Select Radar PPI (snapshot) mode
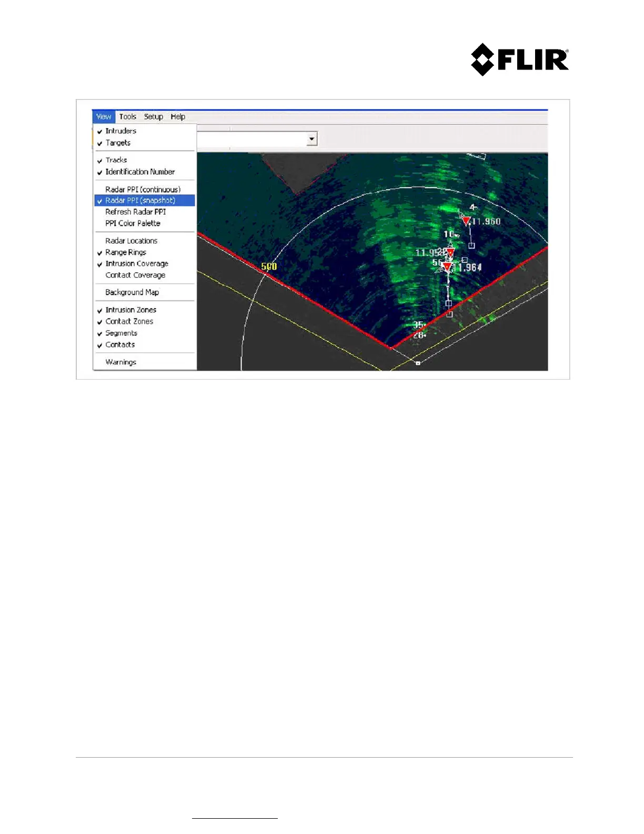The image size is (644, 834). pos(145,200)
